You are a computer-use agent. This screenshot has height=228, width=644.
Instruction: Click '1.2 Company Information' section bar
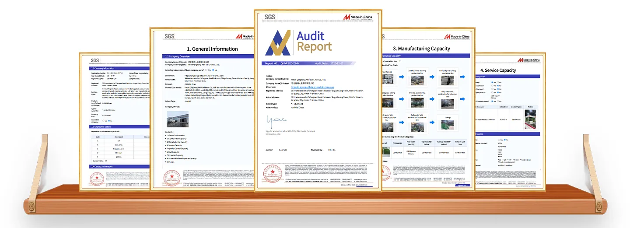119,68
